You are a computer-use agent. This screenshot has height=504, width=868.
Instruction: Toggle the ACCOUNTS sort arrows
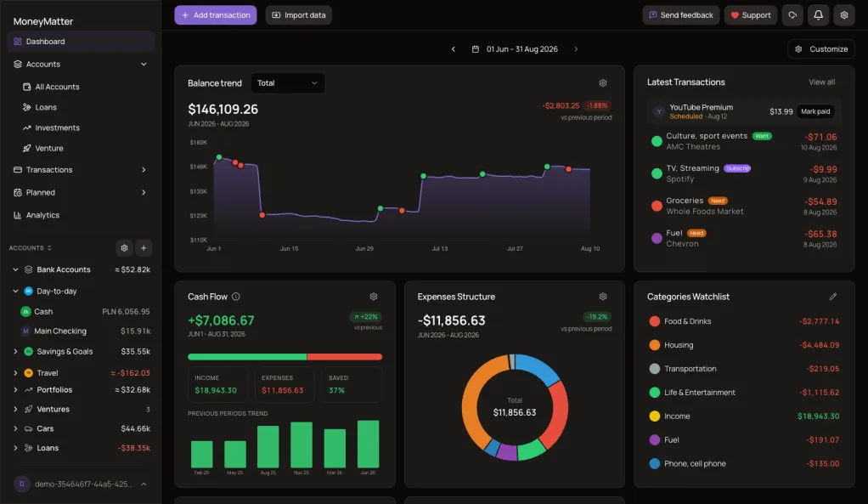[49, 248]
